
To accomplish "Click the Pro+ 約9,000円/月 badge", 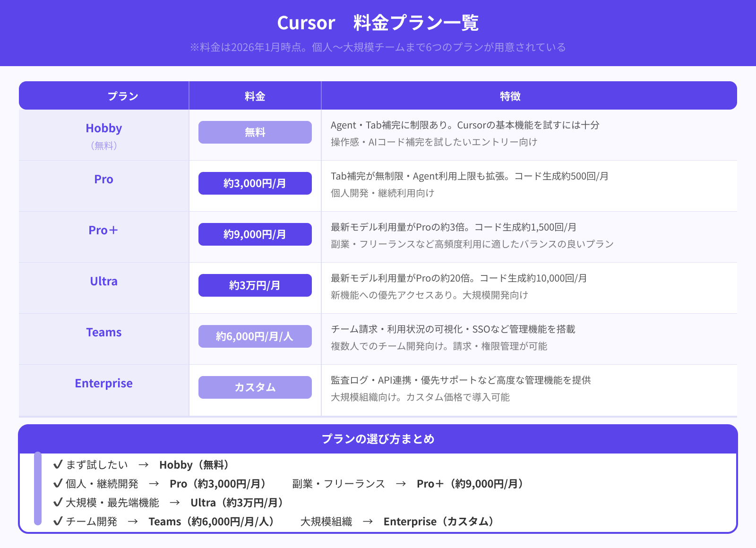I will tap(255, 234).
